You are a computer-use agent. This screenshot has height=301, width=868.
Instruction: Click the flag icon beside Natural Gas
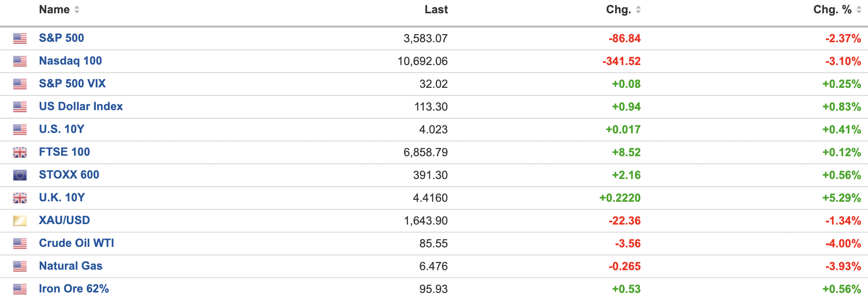pos(20,266)
